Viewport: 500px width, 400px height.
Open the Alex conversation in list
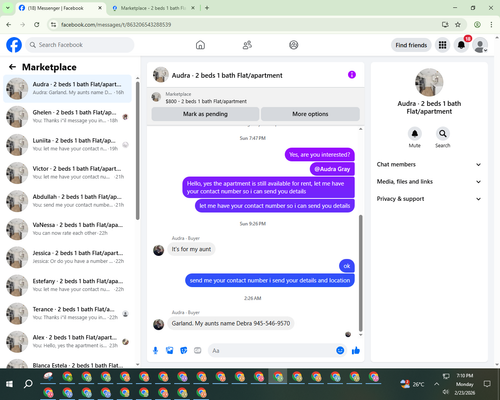[67, 342]
